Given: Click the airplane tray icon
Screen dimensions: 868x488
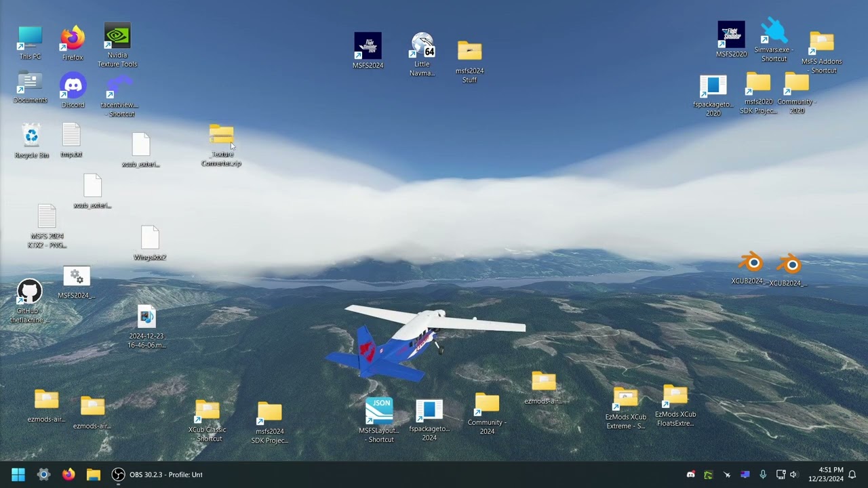Looking at the screenshot, I should click(x=726, y=474).
